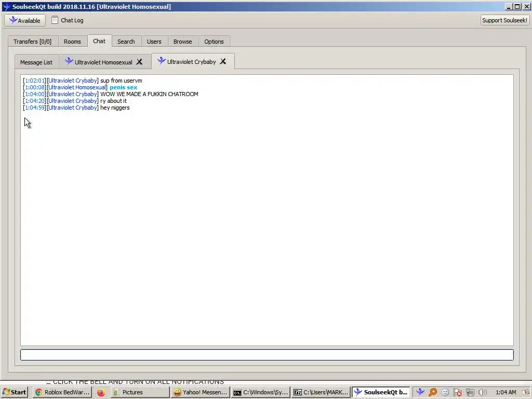Switch to Yahoo! Messenger taskbar button
Image resolution: width=532 pixels, height=399 pixels.
(x=200, y=392)
